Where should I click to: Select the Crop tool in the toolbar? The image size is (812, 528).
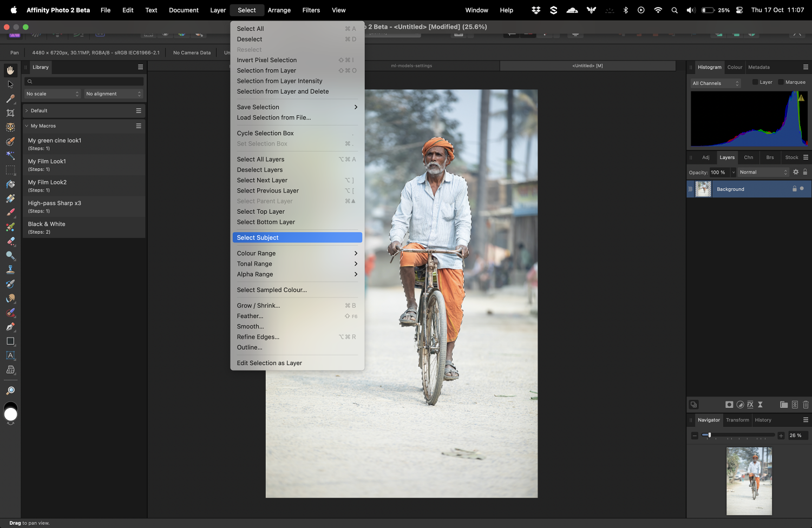[x=10, y=113]
